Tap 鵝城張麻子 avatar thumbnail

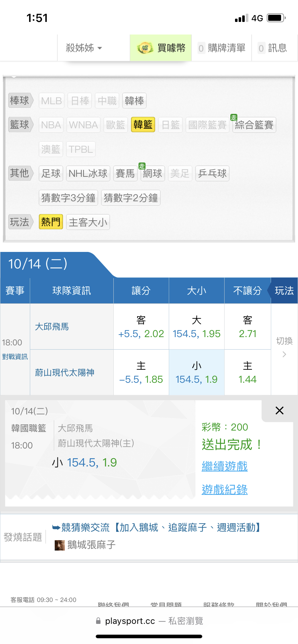59,545
